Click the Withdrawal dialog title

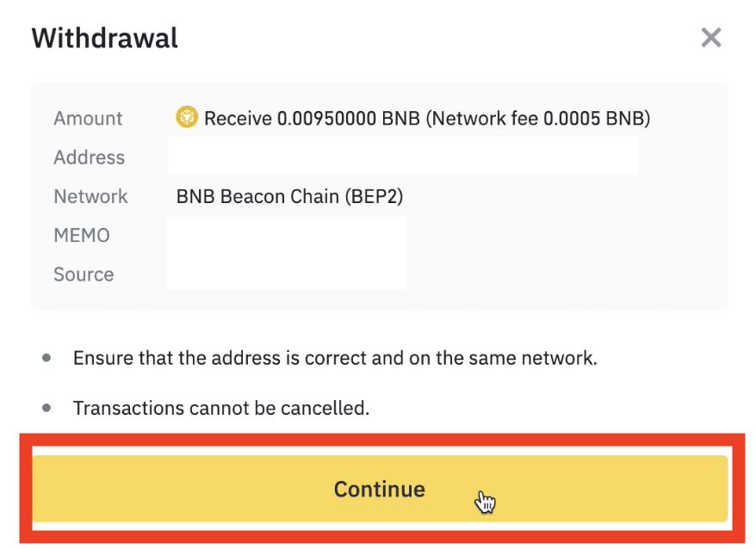[x=105, y=38]
